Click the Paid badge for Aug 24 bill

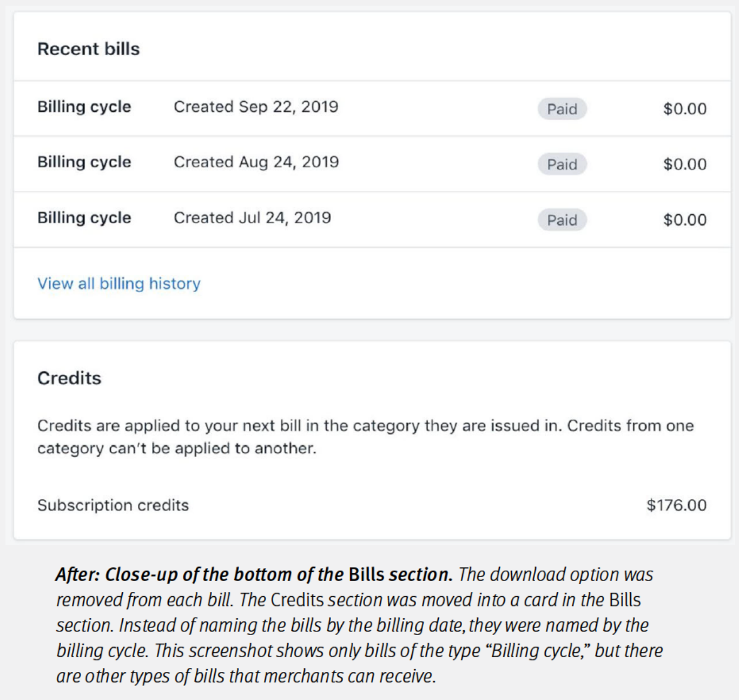click(562, 164)
